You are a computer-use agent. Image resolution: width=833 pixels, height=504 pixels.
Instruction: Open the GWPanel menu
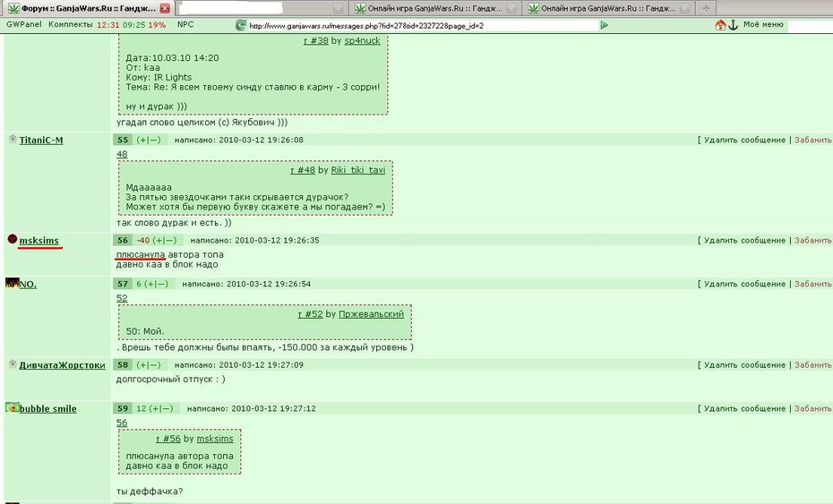(x=24, y=24)
